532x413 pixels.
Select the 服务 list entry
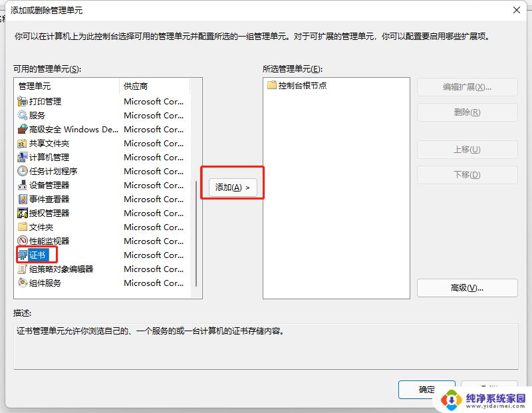coord(37,115)
